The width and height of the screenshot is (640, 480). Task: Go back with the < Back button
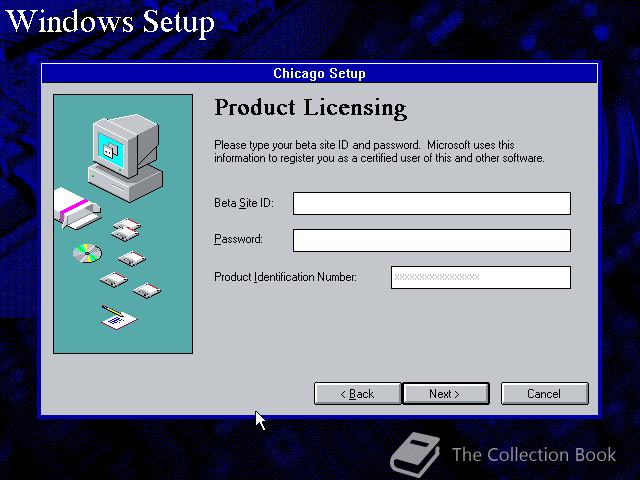tap(358, 393)
